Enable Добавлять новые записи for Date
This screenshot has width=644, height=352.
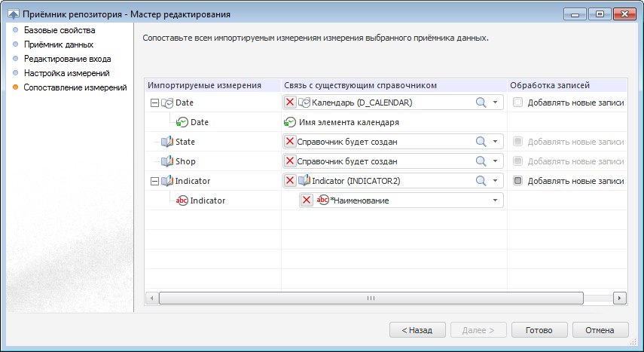tap(517, 103)
